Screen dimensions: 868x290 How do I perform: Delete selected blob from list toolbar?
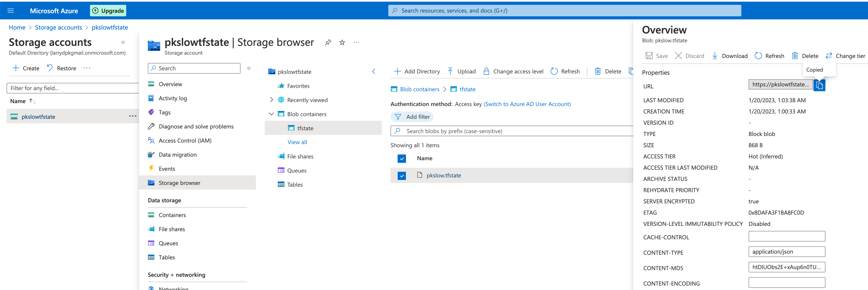(x=608, y=71)
